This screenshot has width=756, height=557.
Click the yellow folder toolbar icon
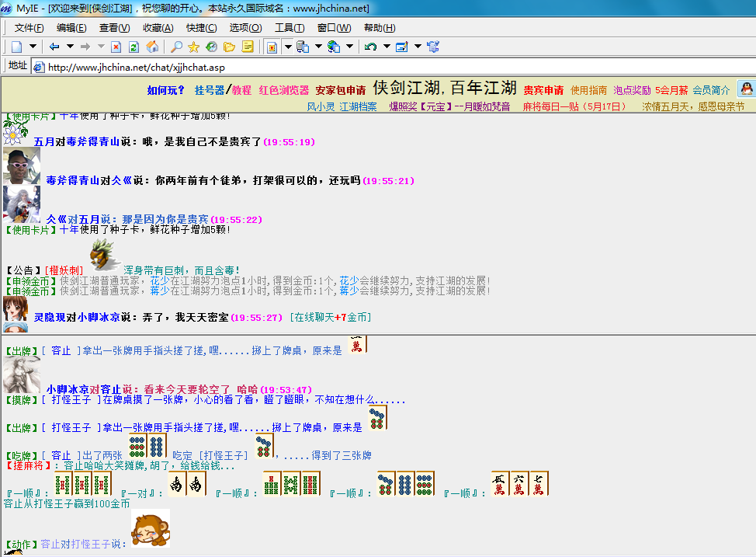pyautogui.click(x=229, y=47)
